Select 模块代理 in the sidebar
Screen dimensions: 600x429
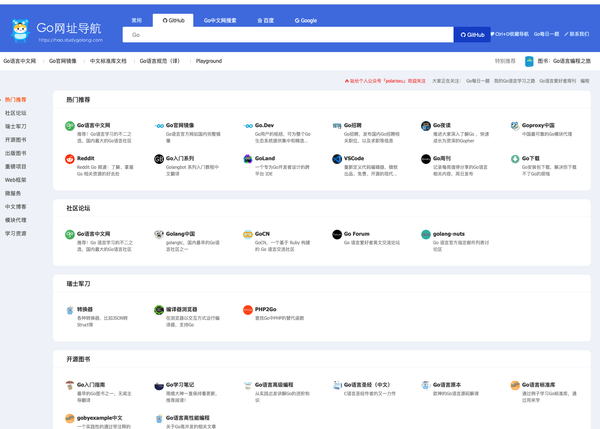point(16,220)
